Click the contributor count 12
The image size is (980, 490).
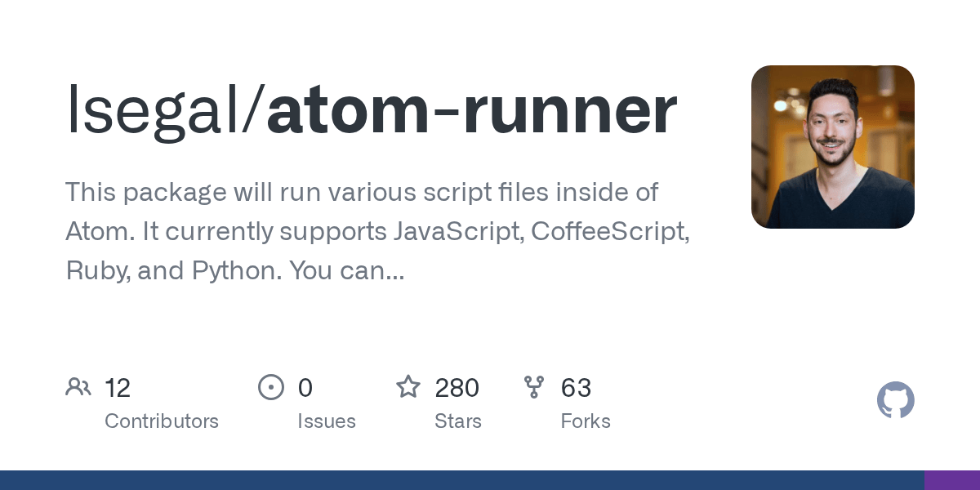pos(118,388)
